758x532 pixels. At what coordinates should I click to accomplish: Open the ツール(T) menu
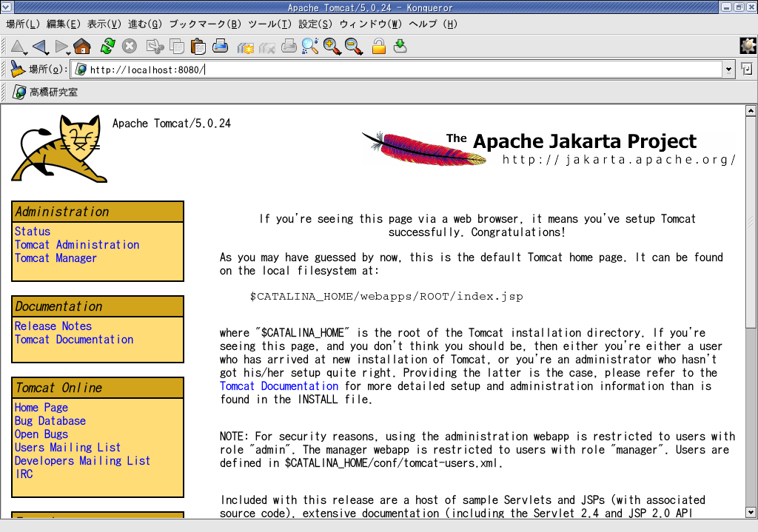click(269, 24)
